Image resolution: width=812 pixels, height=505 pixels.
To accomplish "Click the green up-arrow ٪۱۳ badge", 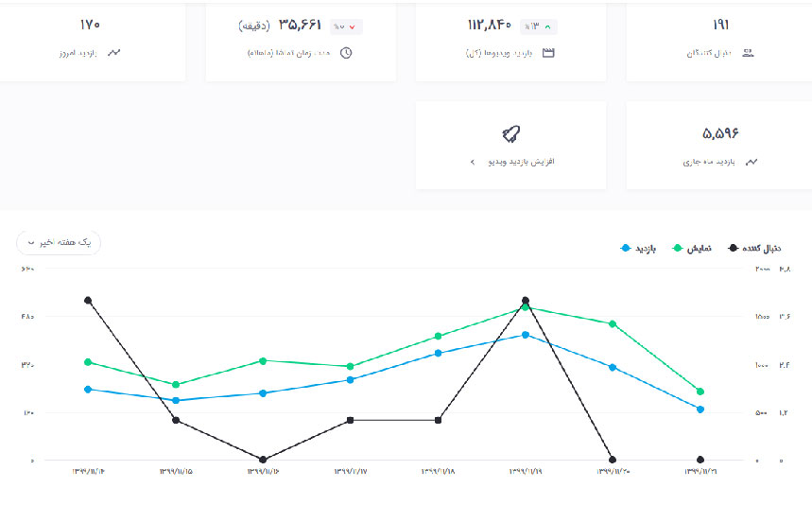I will click(538, 26).
